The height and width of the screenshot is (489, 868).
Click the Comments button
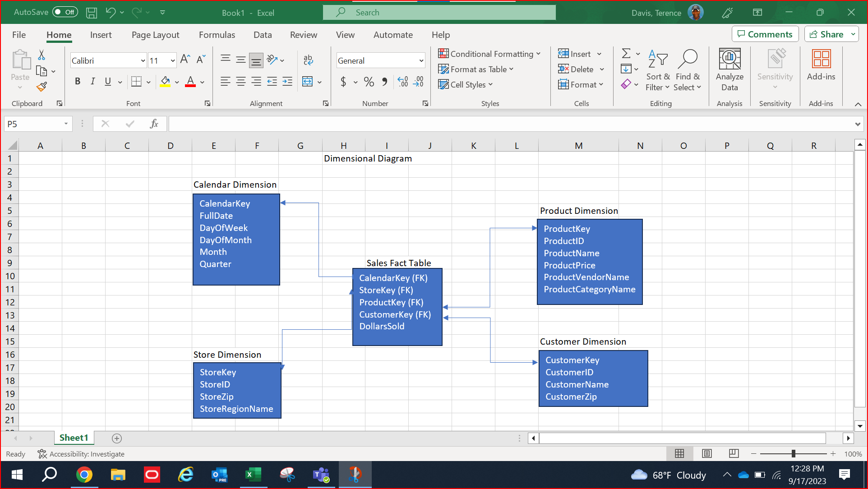pyautogui.click(x=765, y=34)
